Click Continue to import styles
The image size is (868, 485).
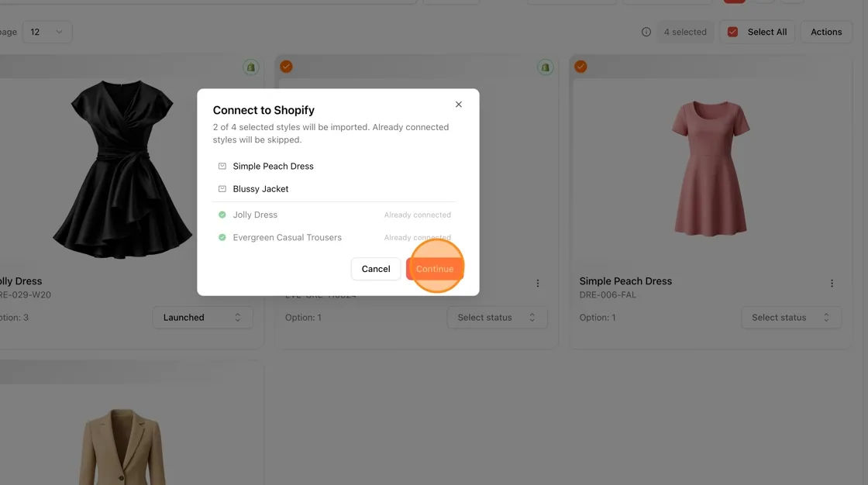[x=435, y=269]
